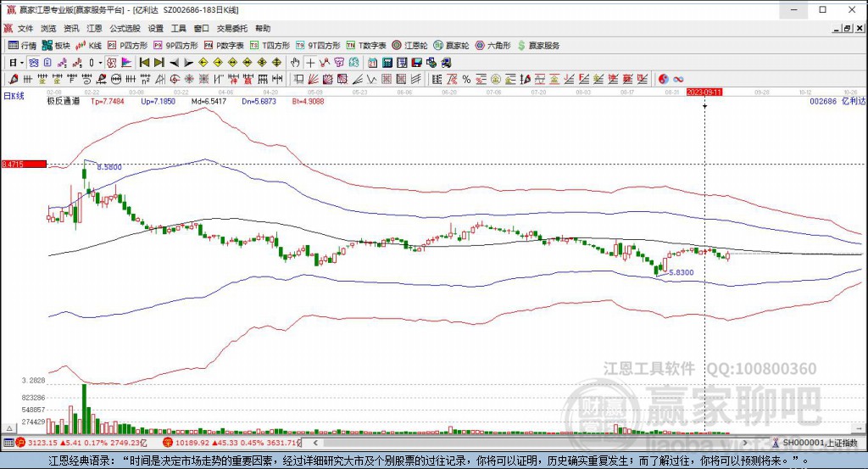
Task: Open 赢家服务 with the dollar icon
Action: [538, 46]
